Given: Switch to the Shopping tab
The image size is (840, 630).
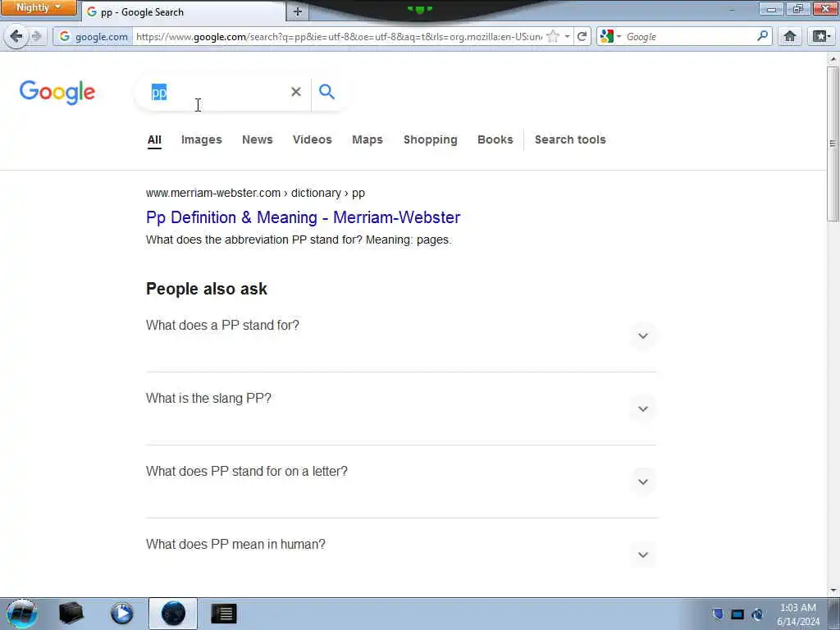Looking at the screenshot, I should [x=430, y=139].
